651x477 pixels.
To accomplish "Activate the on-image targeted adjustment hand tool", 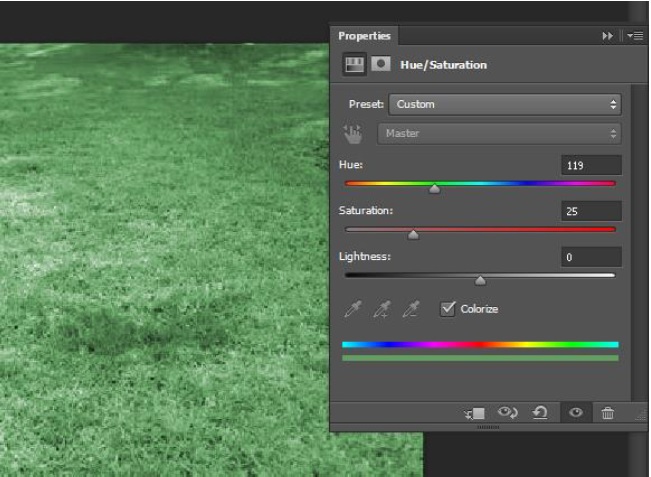I will tap(353, 133).
